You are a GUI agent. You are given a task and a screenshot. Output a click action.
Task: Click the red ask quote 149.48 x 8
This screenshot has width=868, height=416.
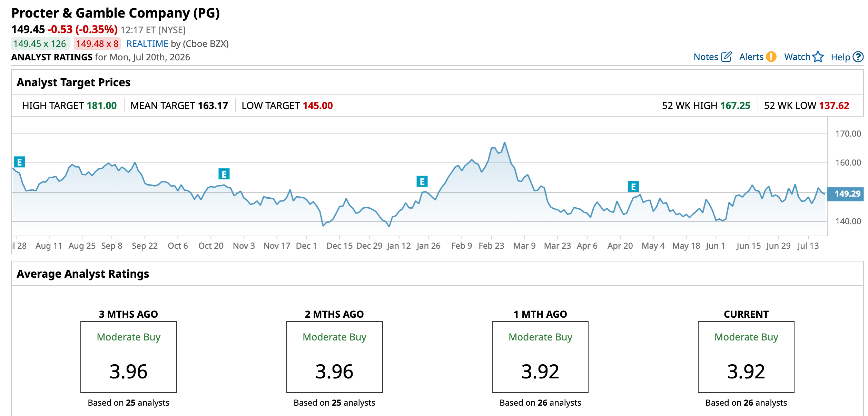[97, 44]
